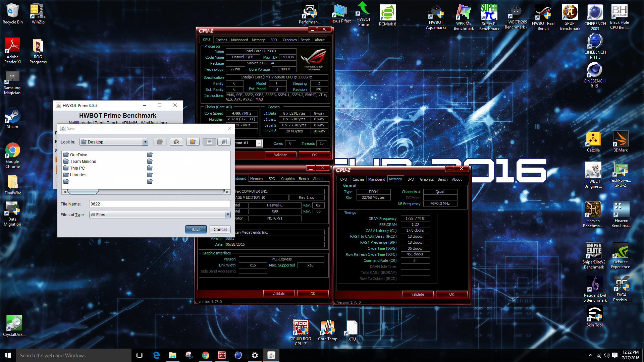
Task: Open FinalWire desktop folder
Action: pyautogui.click(x=13, y=185)
